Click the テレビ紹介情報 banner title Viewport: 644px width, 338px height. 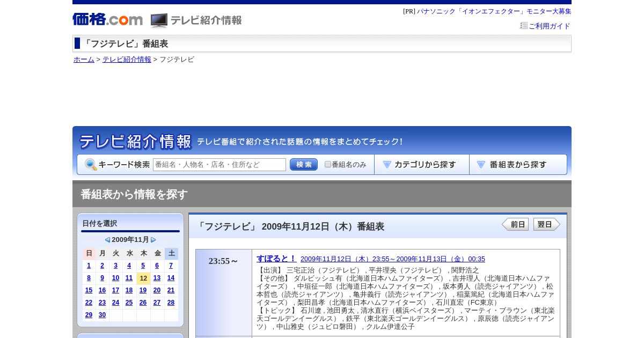coord(135,142)
